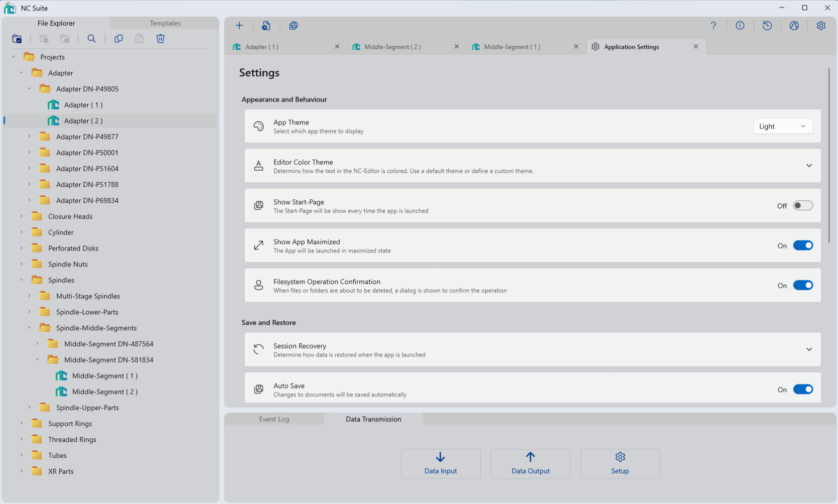Open the history clock icon
Screen dimensions: 838x504
pyautogui.click(x=767, y=25)
